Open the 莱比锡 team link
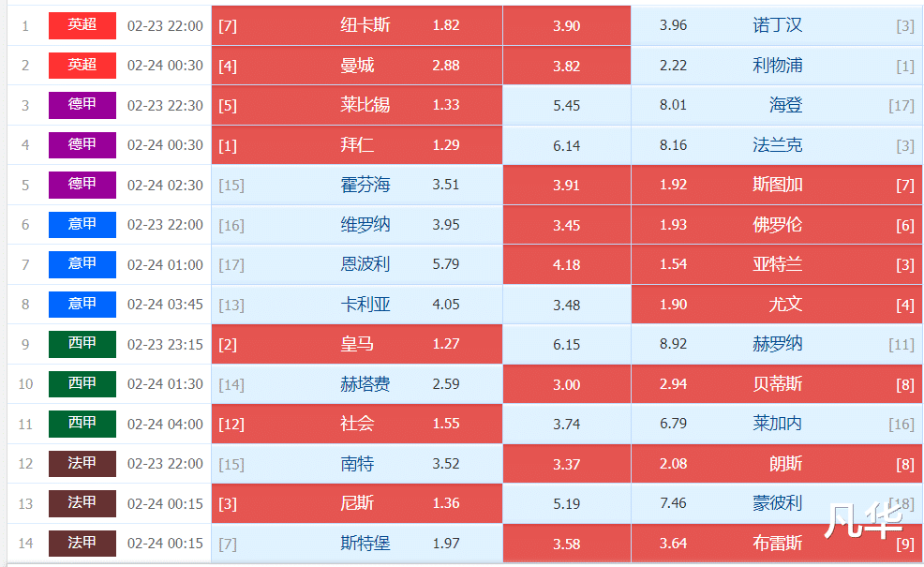 pos(365,105)
